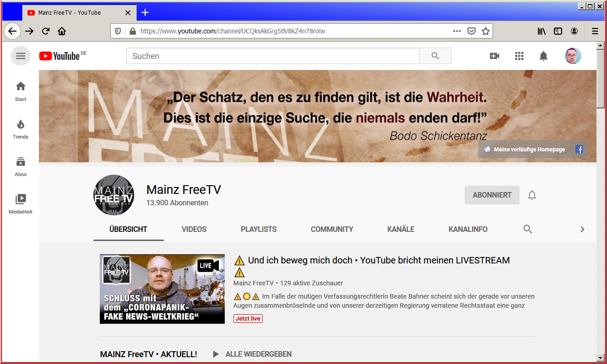Bookmark this page with the star

(486, 31)
